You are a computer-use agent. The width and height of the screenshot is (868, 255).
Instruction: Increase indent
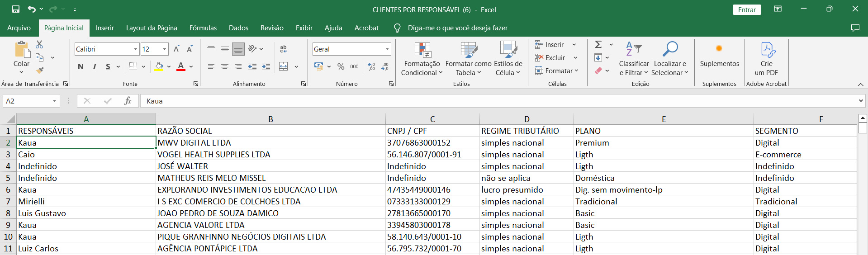point(266,66)
